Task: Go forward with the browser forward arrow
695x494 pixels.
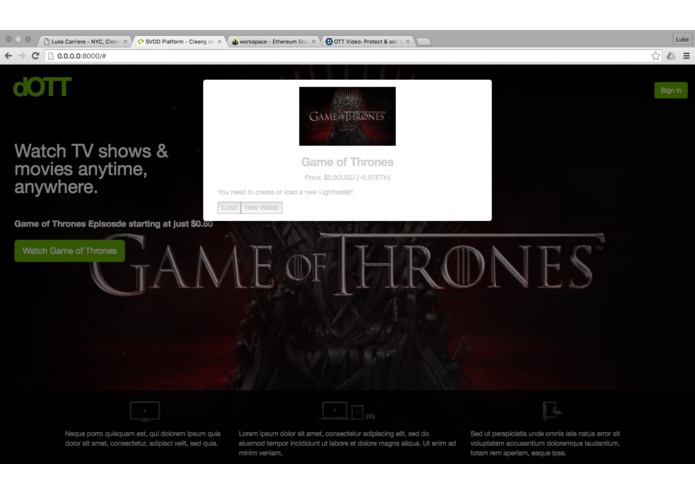Action: [x=22, y=56]
